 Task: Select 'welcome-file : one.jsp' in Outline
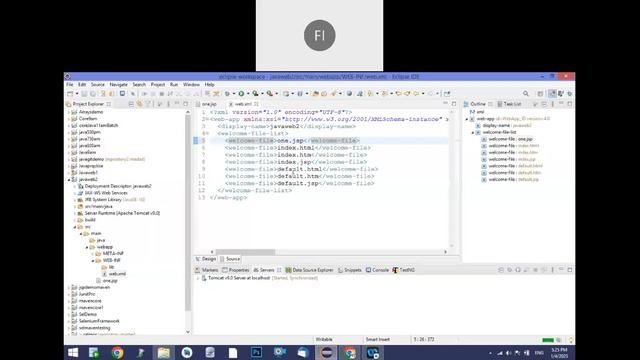pos(510,139)
